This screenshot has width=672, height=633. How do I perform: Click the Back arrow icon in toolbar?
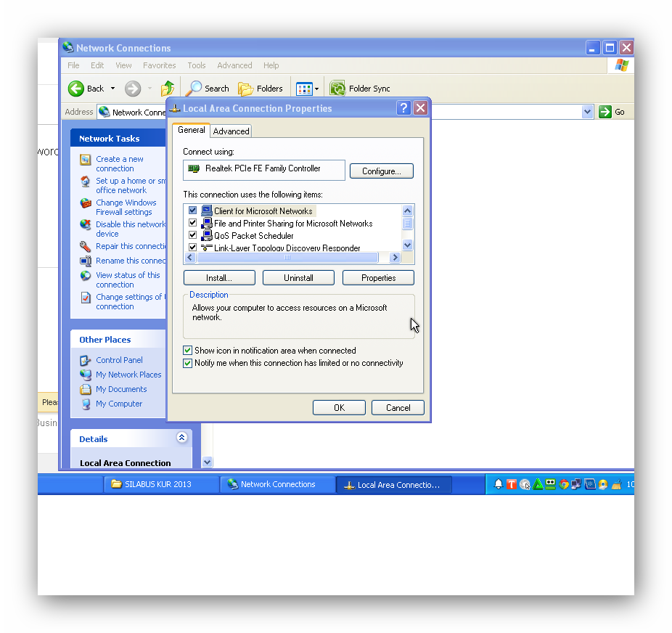[76, 89]
